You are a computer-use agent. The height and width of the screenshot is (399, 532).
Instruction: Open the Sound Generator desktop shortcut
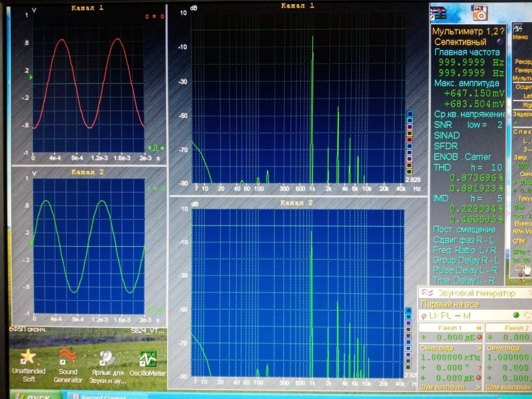69,358
